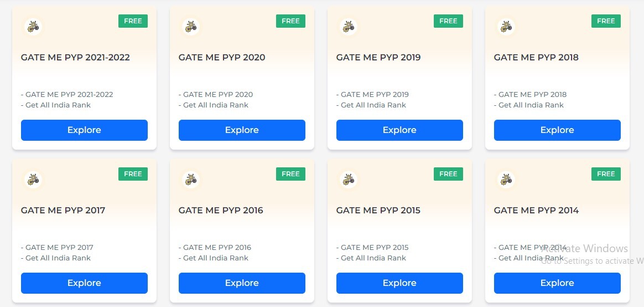Explore the GATE ME PYP 2020 test series
Viewport: 644px width, 307px height.
tap(242, 130)
